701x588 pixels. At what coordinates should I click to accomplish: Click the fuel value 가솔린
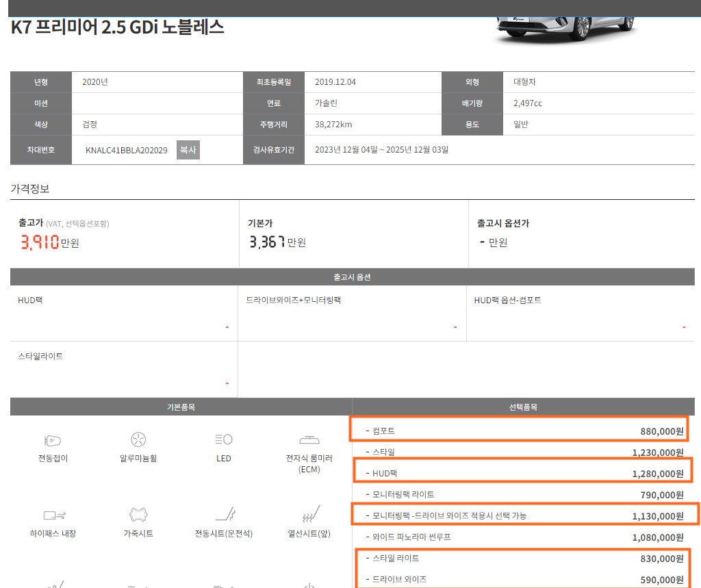coord(326,103)
